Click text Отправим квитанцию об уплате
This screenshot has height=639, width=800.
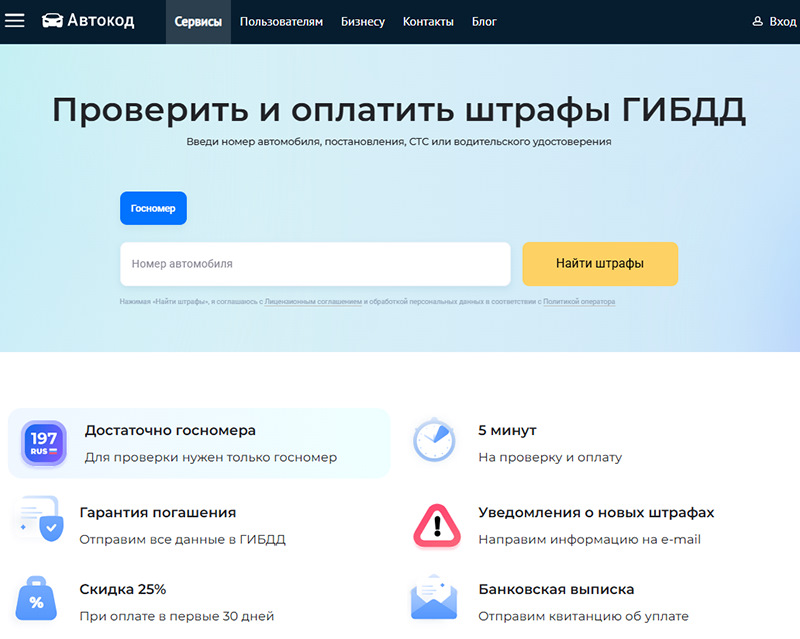[x=583, y=616]
